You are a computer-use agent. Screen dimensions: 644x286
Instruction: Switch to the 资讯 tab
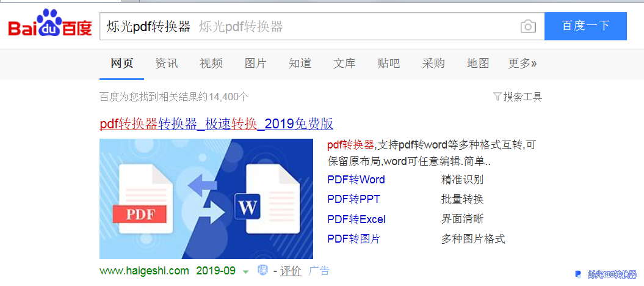click(x=166, y=63)
